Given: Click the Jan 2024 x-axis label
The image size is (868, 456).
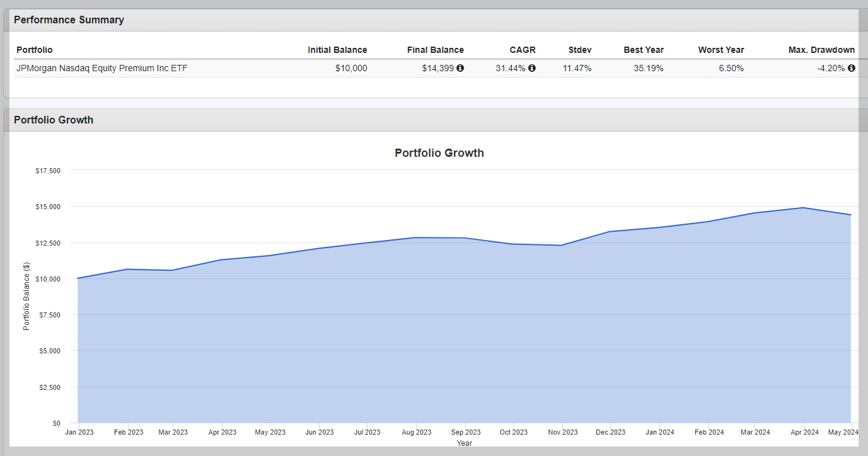Looking at the screenshot, I should click(x=659, y=432).
